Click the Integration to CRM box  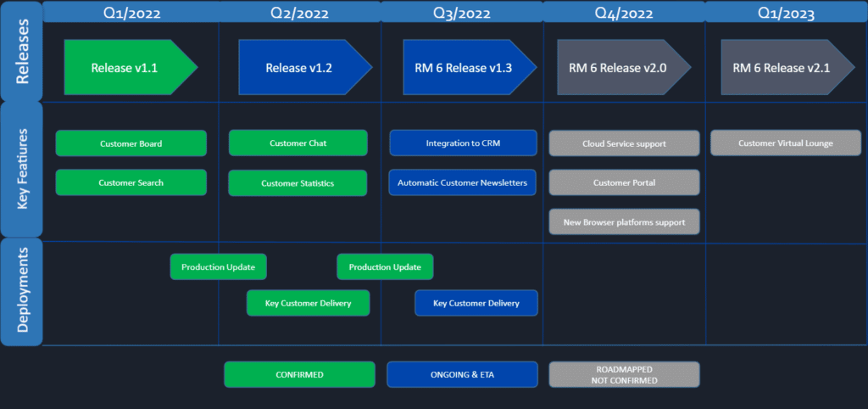pos(464,143)
